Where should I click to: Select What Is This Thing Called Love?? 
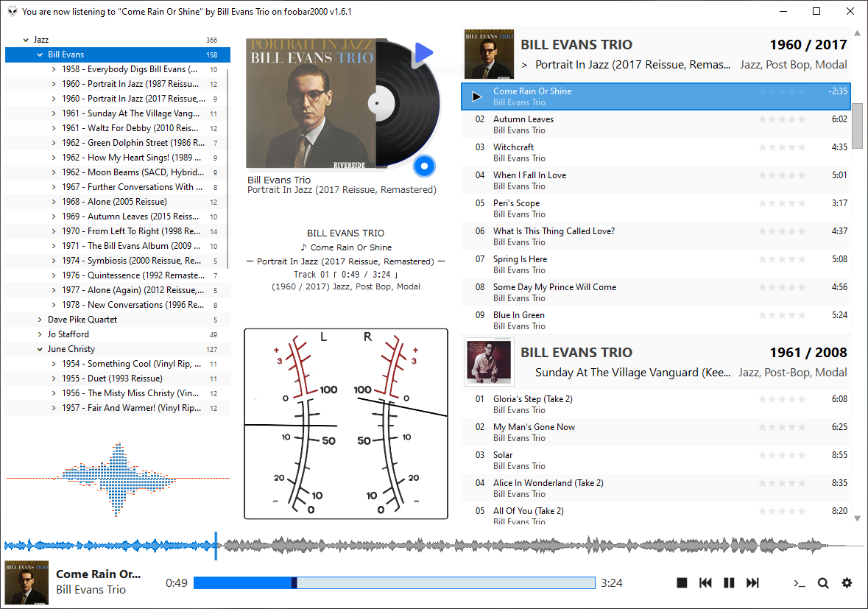click(x=655, y=236)
